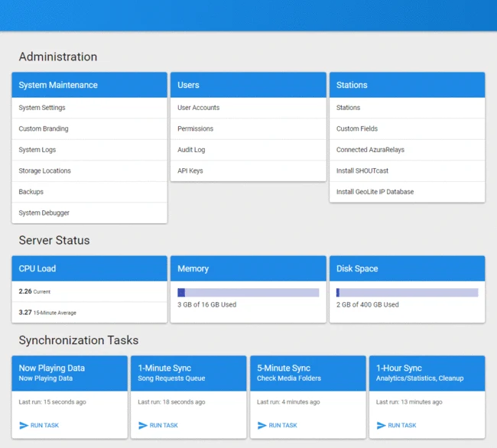Viewport: 497px width, 448px height.
Task: Click '3 GB of 16 GB Used' text
Action: [207, 304]
